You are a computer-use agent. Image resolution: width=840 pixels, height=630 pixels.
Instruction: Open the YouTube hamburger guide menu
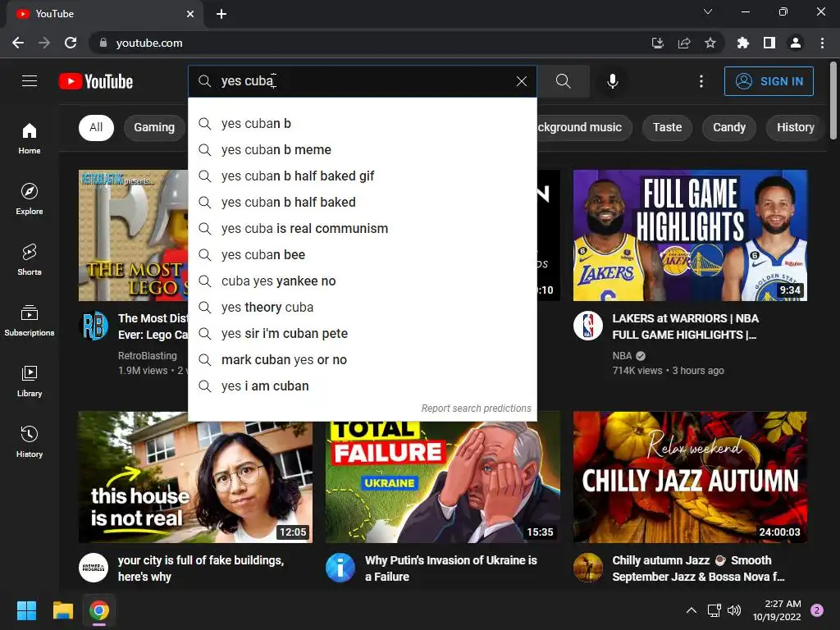(30, 81)
